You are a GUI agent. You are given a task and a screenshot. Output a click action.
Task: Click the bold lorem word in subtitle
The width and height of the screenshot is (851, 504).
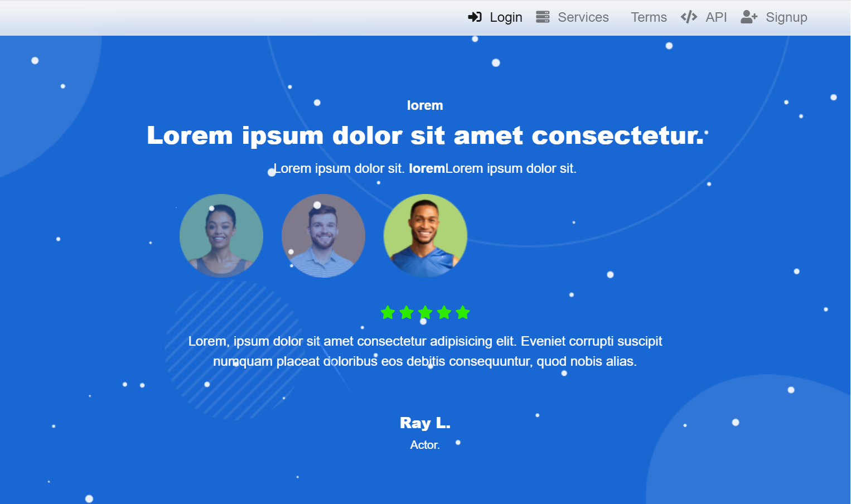click(x=427, y=168)
